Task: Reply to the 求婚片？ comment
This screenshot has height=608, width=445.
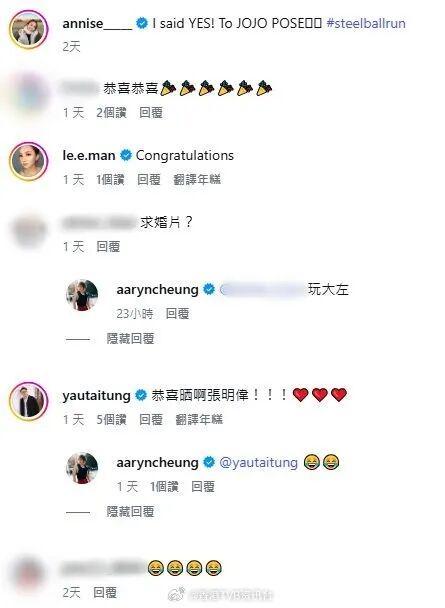Action: (x=108, y=247)
